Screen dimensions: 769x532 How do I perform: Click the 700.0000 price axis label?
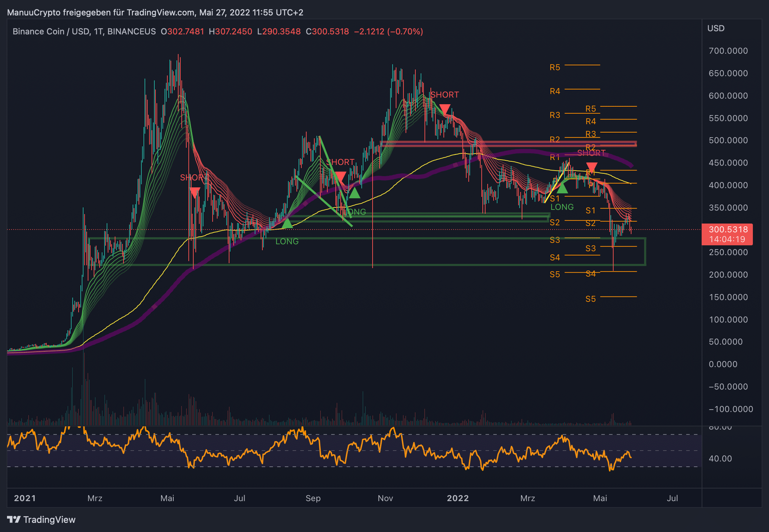pyautogui.click(x=728, y=51)
